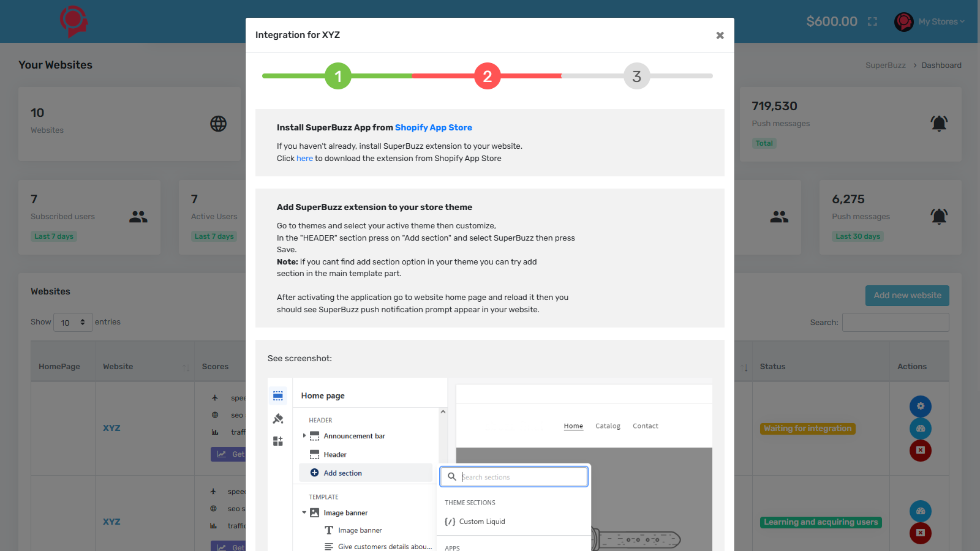Click the sections icon in screenshot sidebar
Image resolution: width=980 pixels, height=551 pixels.
tap(278, 395)
